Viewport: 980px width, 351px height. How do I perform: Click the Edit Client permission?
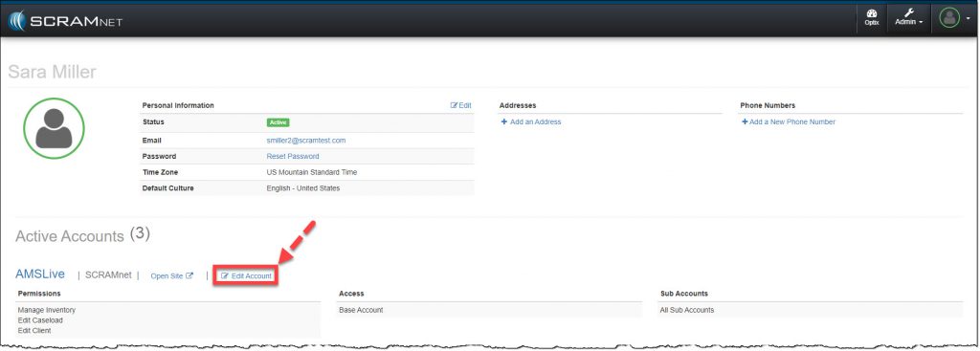34,330
